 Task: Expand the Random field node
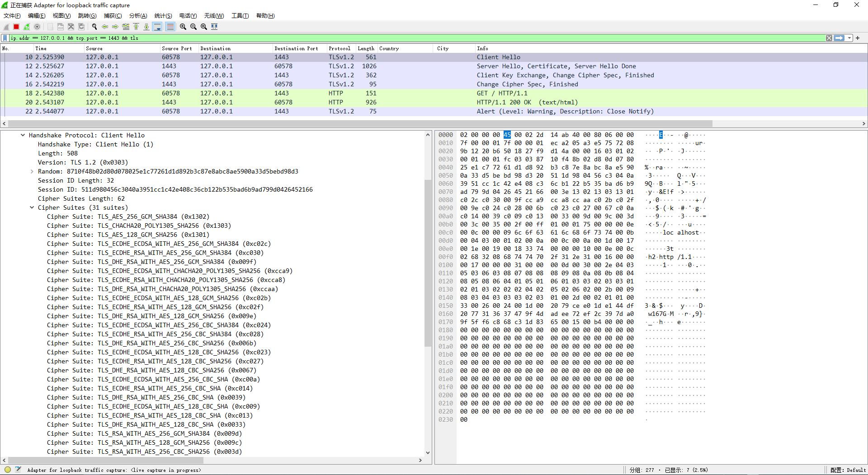[x=32, y=171]
